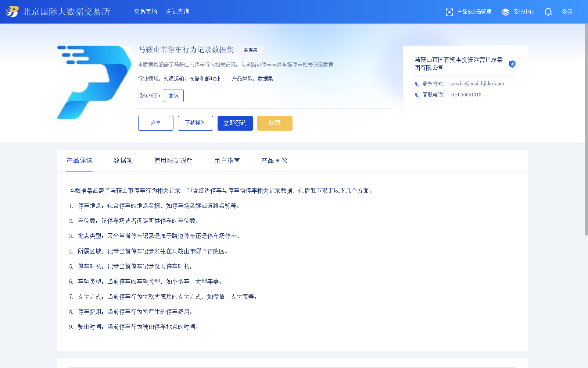Click list item 7. 支付方式
Screen dimensions: 588x368
click(x=164, y=297)
